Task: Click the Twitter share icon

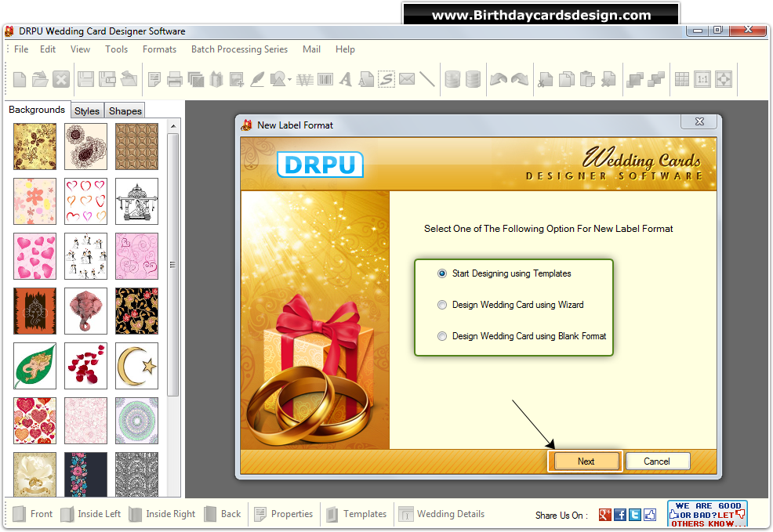Action: 635,516
